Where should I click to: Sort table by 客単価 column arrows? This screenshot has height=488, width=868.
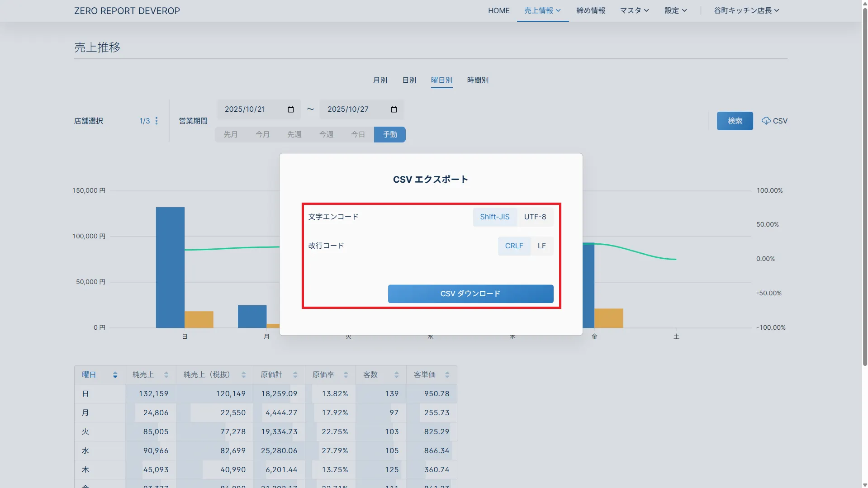[447, 375]
